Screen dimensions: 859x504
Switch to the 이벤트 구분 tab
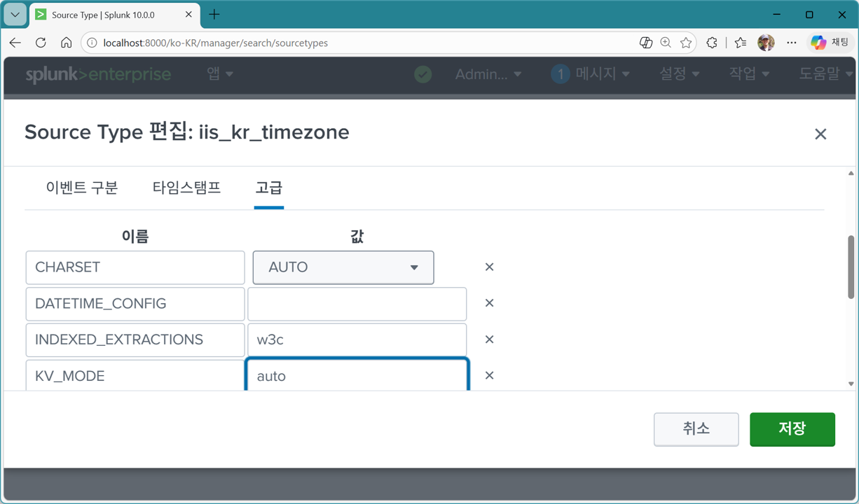click(x=82, y=188)
